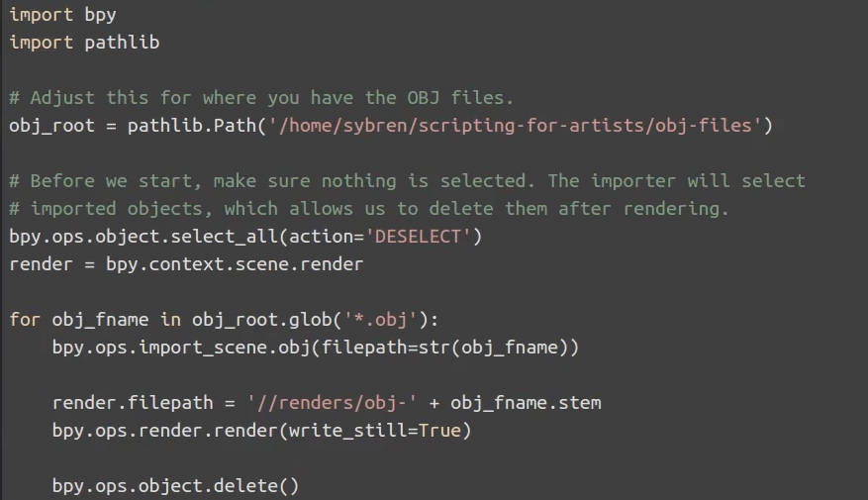Click the 'render = bpy.context.scene.render' line

click(x=186, y=264)
